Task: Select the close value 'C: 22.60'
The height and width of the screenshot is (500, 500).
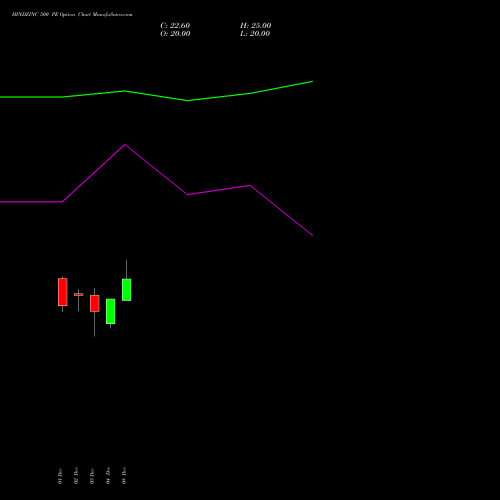Action: coord(175,26)
